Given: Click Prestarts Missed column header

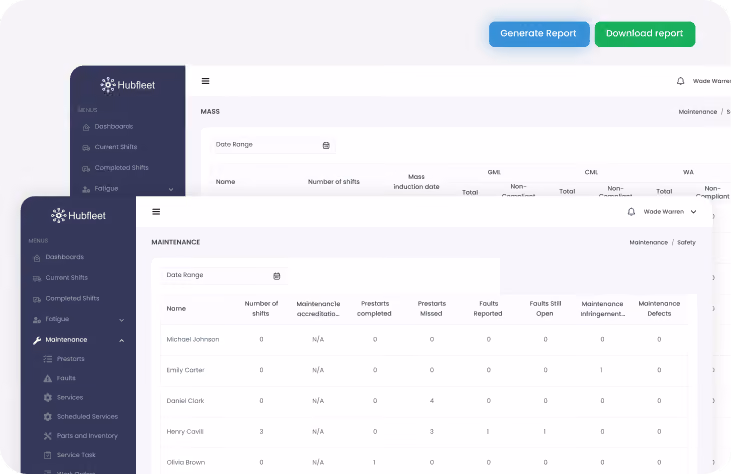Looking at the screenshot, I should pos(432,309).
